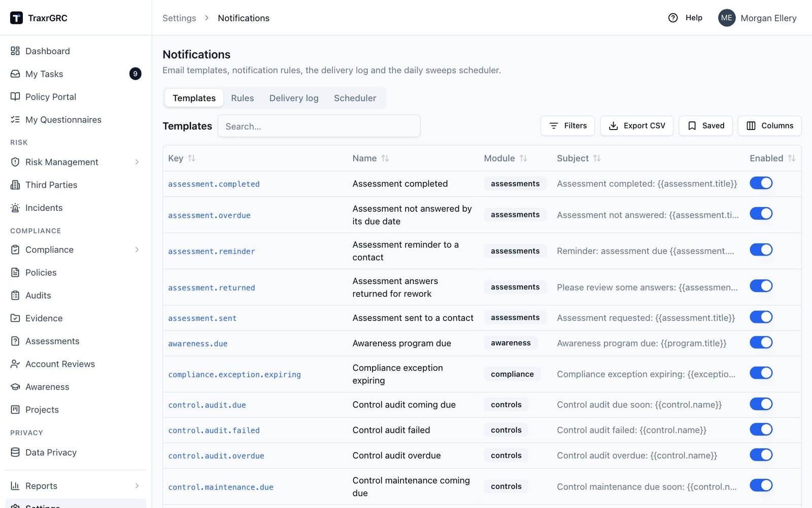Viewport: 812px width, 508px height.
Task: Open the assessment.returned template key link
Action: point(212,288)
